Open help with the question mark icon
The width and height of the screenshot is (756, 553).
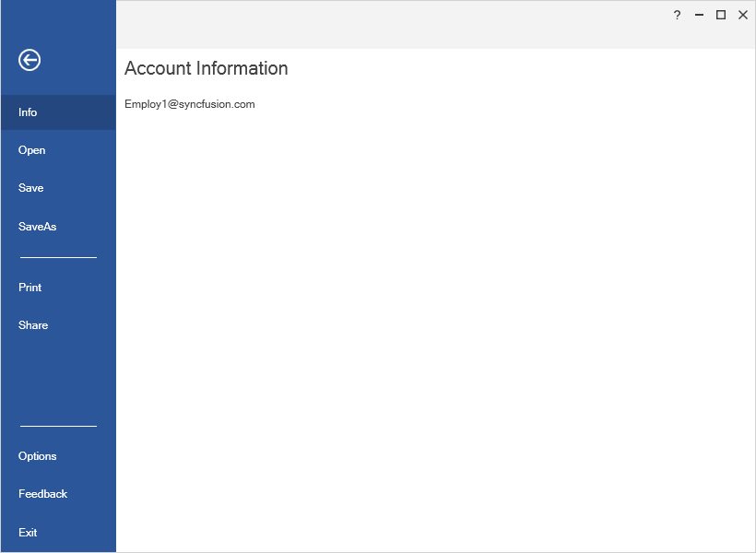click(676, 16)
